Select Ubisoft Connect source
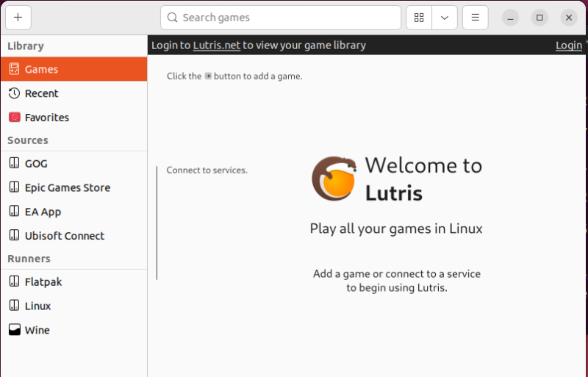 click(x=74, y=236)
